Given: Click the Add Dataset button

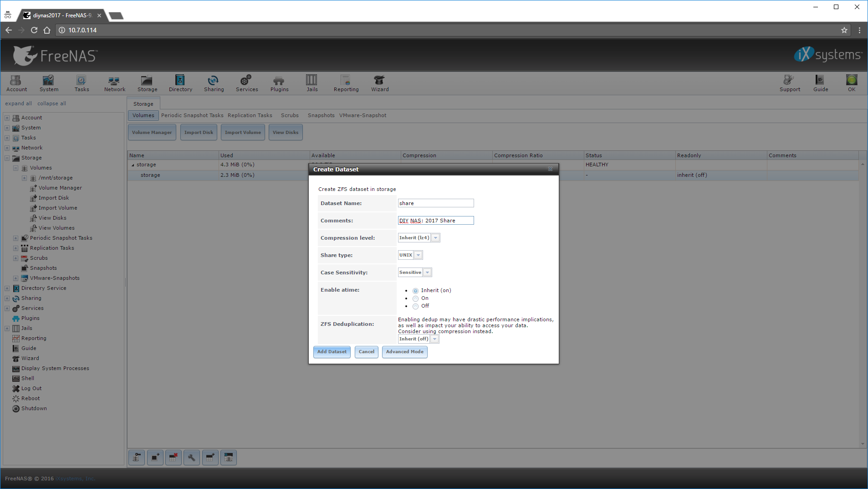Looking at the screenshot, I should pos(332,352).
